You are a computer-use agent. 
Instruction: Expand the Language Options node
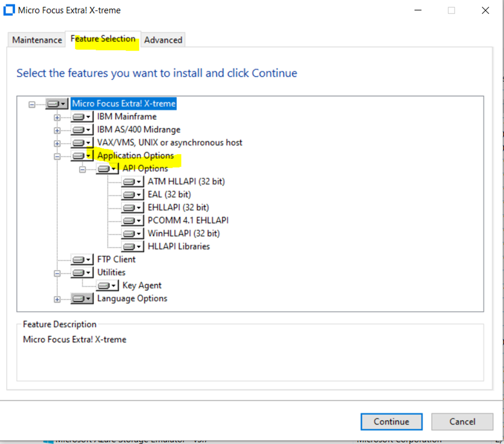[57, 298]
